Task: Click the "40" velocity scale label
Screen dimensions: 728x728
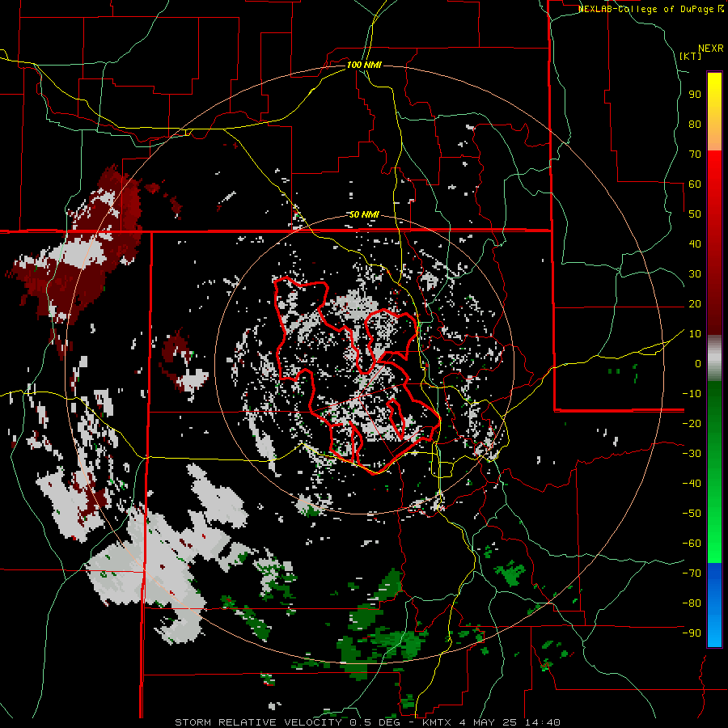Action: point(695,244)
